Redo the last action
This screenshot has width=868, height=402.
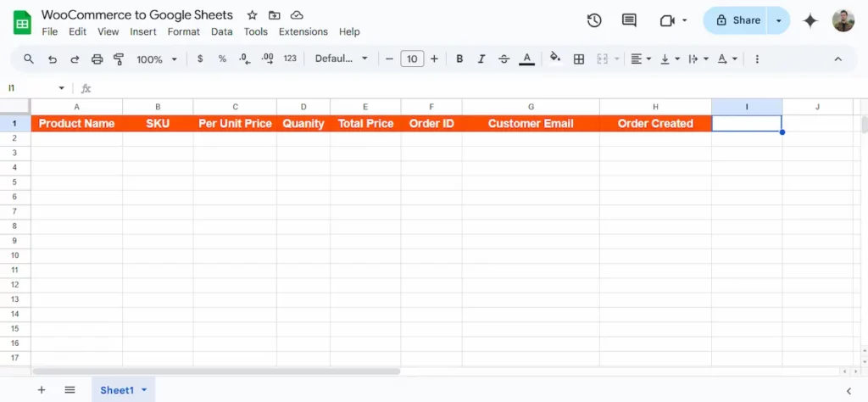75,59
